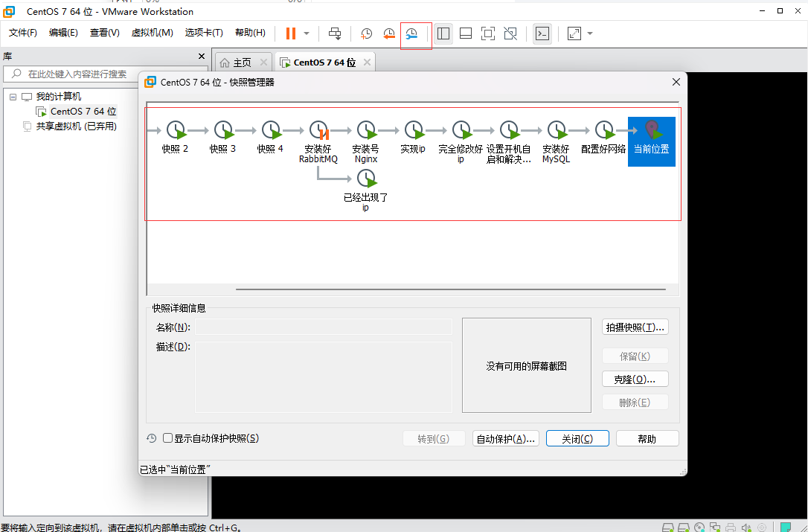Open the 选项卡(T) menu
Screen dimensions: 808x532
click(x=204, y=33)
